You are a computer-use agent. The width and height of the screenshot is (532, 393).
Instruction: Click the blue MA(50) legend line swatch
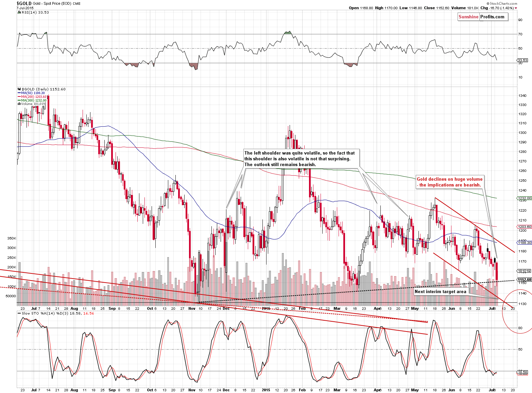click(x=19, y=93)
